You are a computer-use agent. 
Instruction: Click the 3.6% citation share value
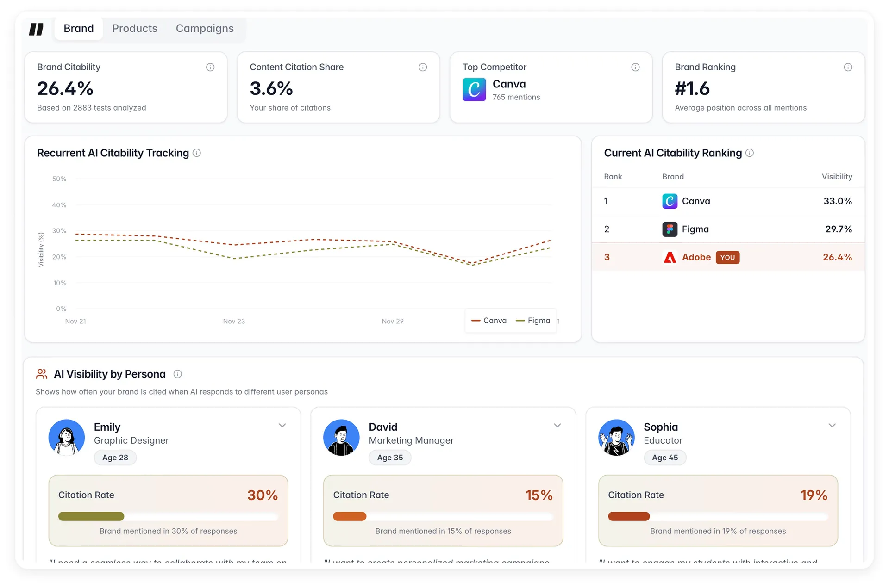pos(271,88)
